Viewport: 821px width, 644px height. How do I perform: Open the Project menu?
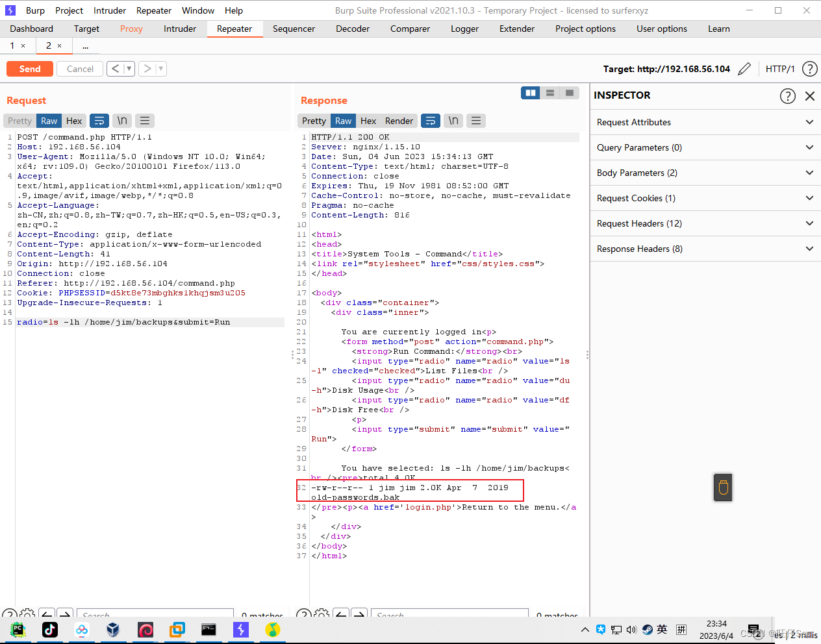tap(69, 10)
